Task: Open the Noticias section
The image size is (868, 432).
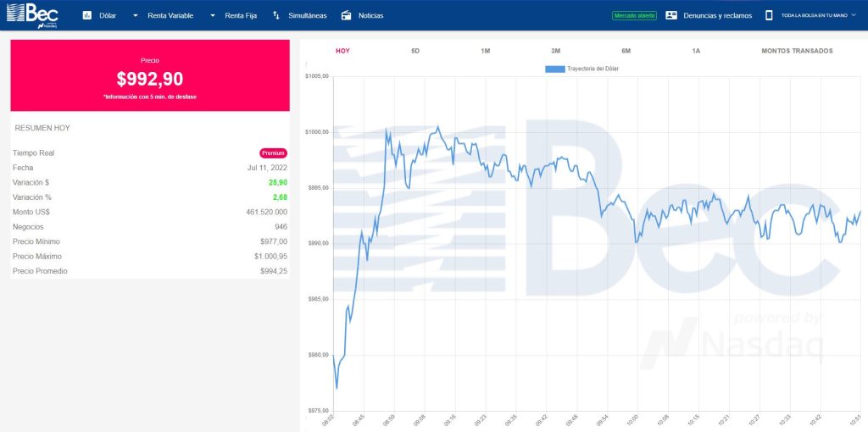Action: (x=371, y=15)
